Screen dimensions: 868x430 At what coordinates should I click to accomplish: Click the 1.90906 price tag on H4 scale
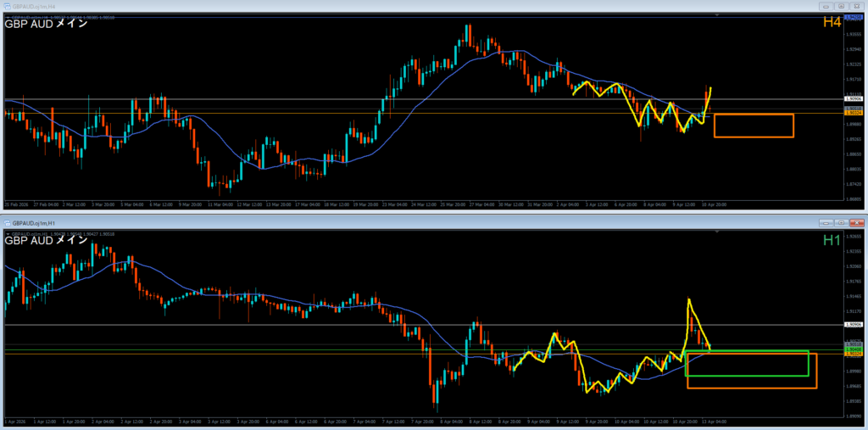854,98
